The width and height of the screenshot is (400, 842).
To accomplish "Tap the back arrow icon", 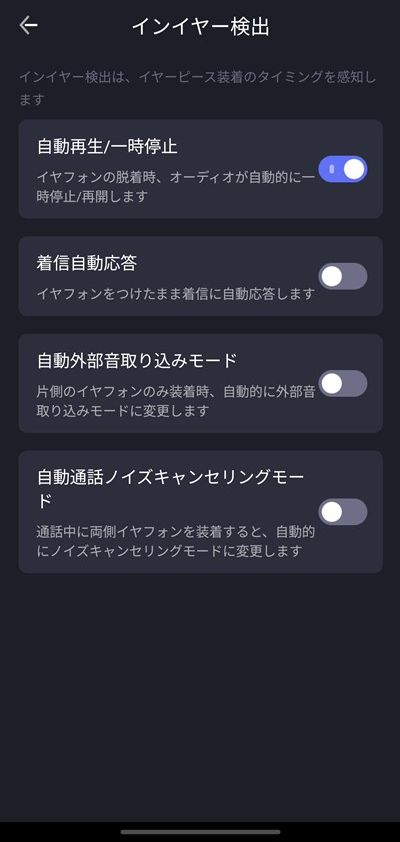I will click(x=28, y=25).
